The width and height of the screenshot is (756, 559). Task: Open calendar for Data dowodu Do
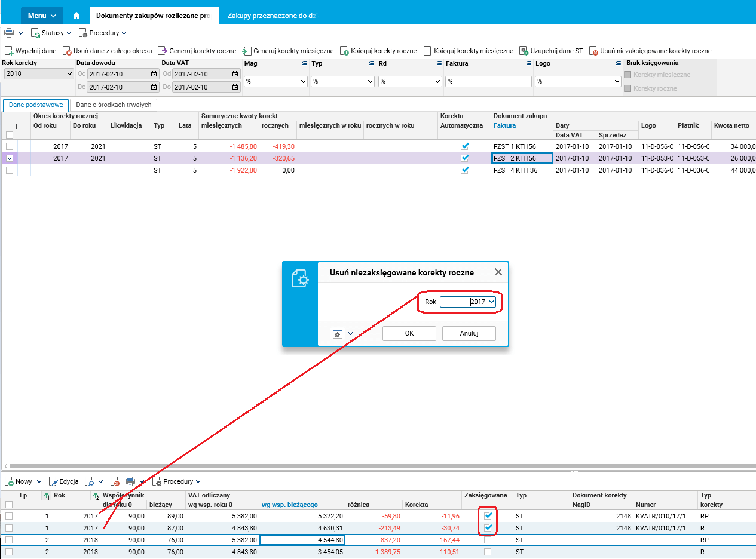tap(154, 87)
